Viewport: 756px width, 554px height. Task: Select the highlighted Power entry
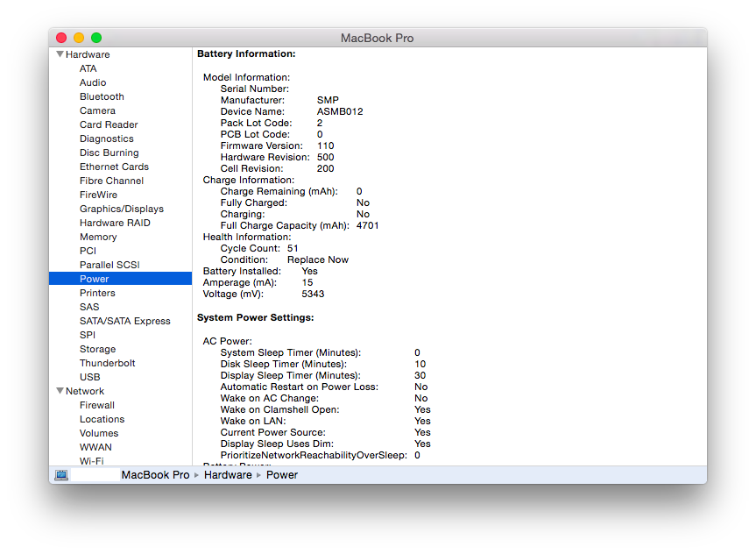click(x=121, y=279)
